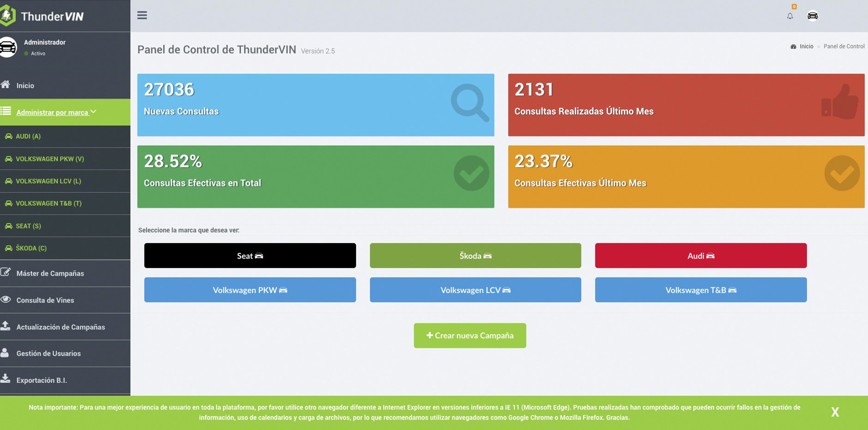Click the hamburger menu icon to collapse sidebar
868x430 pixels.
[x=142, y=15]
